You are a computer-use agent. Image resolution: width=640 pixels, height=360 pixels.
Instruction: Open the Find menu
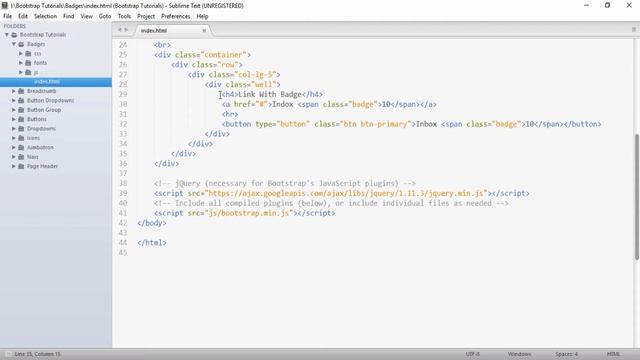pyautogui.click(x=69, y=16)
